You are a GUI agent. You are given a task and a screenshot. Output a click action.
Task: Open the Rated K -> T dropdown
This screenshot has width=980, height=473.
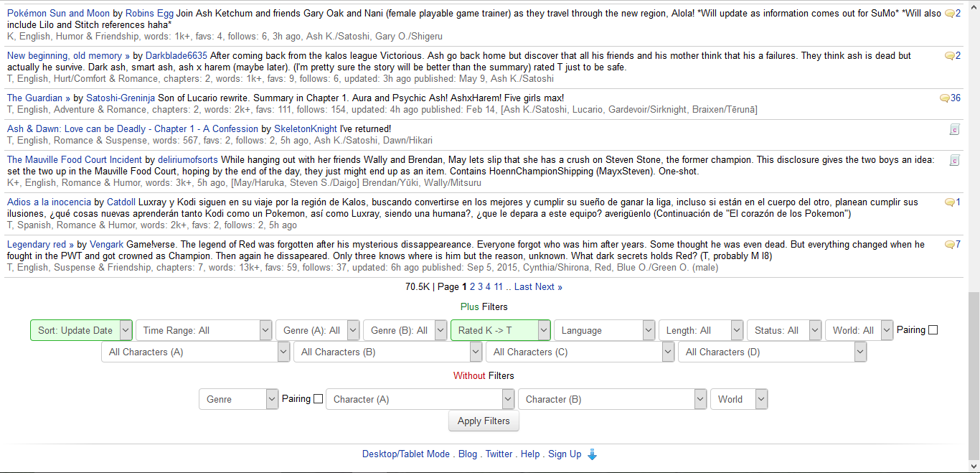point(501,330)
